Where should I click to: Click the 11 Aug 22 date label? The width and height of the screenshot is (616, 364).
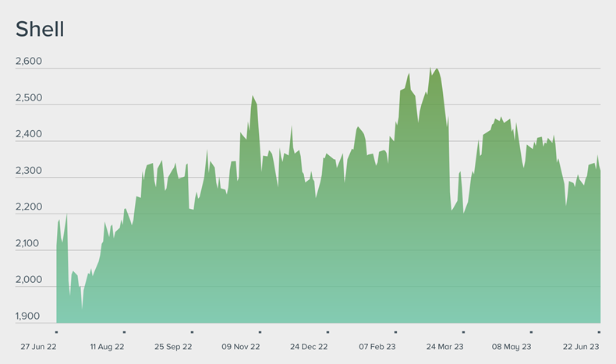(x=108, y=346)
